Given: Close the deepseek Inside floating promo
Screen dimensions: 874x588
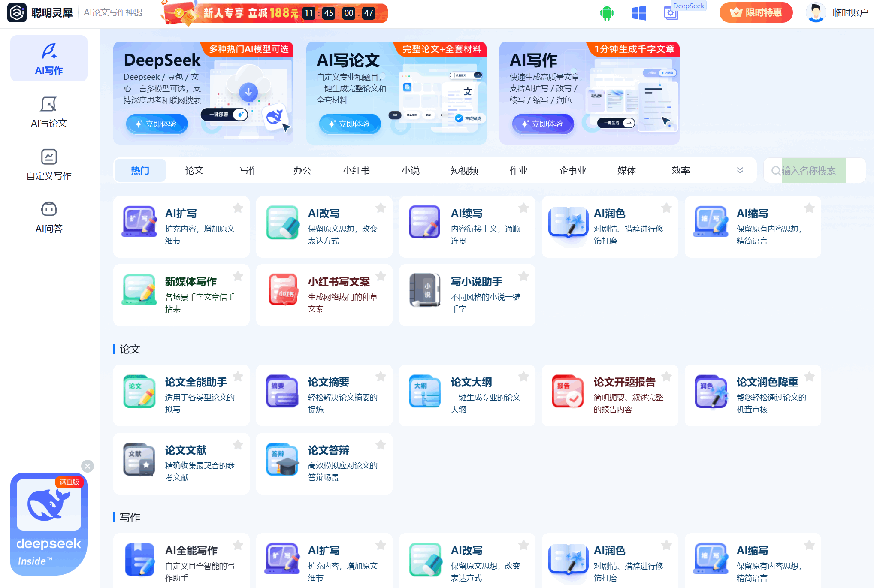Looking at the screenshot, I should pyautogui.click(x=88, y=466).
